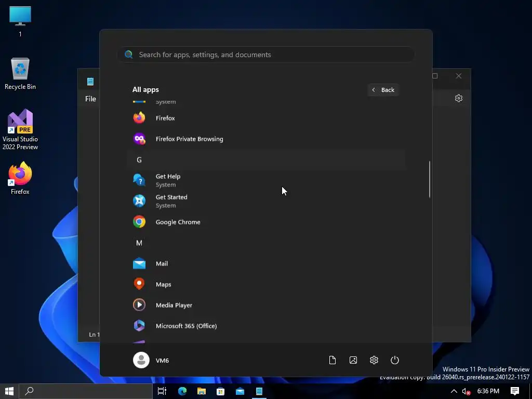Open the Mail taskbar icon
The height and width of the screenshot is (399, 532).
(240, 391)
